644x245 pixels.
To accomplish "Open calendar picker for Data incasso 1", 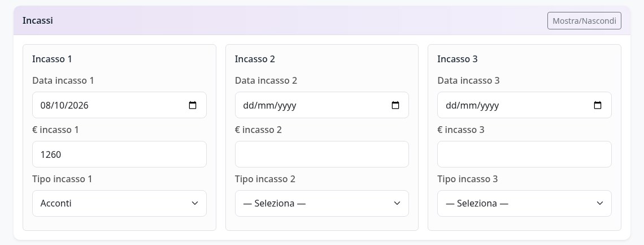I will pyautogui.click(x=193, y=105).
